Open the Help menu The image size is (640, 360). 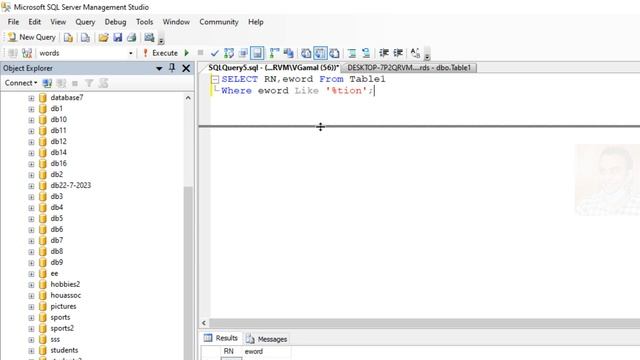point(256,22)
